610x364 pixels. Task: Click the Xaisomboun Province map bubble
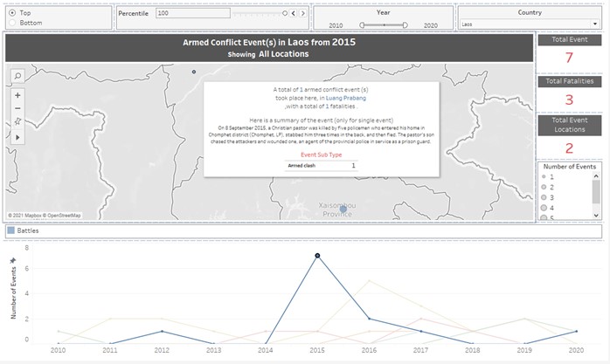click(343, 208)
